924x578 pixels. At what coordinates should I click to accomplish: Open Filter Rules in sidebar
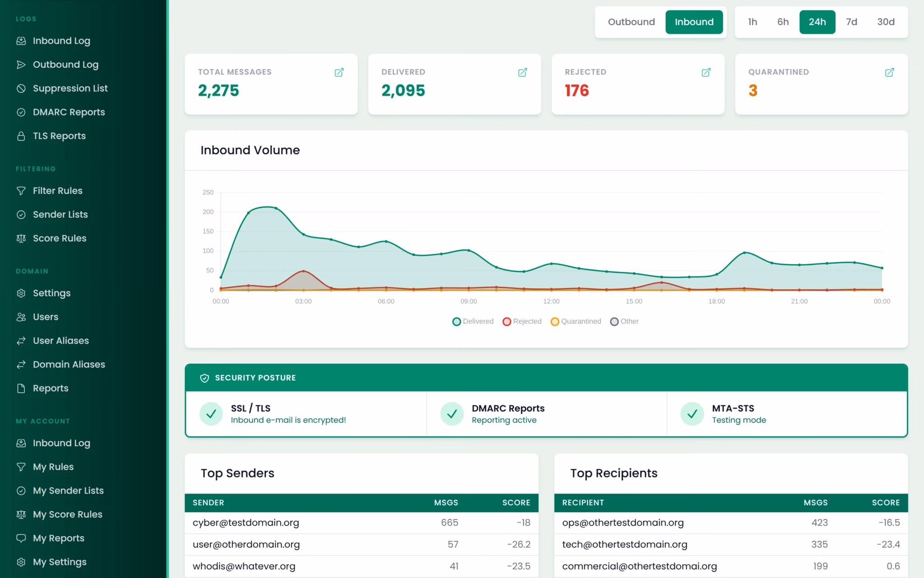pos(58,191)
